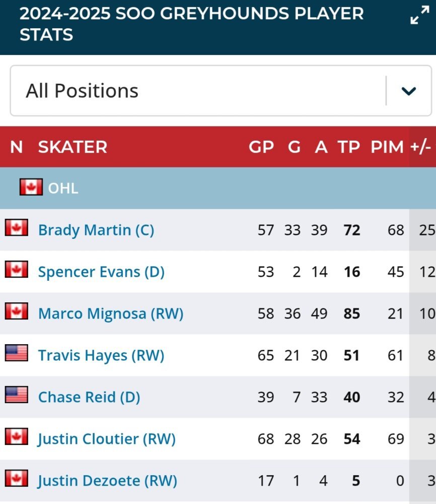Sort by SKATER name header
This screenshot has height=504, width=436.
point(72,147)
